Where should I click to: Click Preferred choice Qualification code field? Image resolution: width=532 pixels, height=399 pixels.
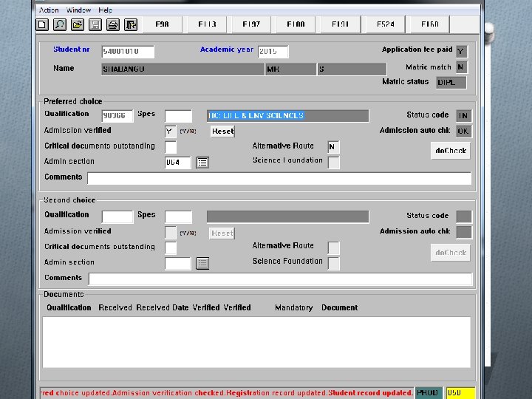[x=117, y=116]
